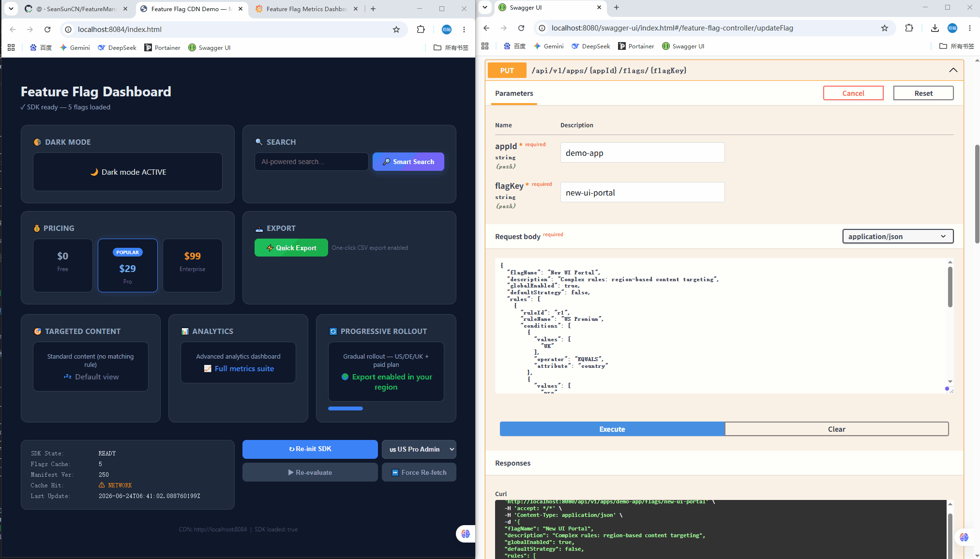Click the Force Re-fetch button
980x559 pixels.
419,472
